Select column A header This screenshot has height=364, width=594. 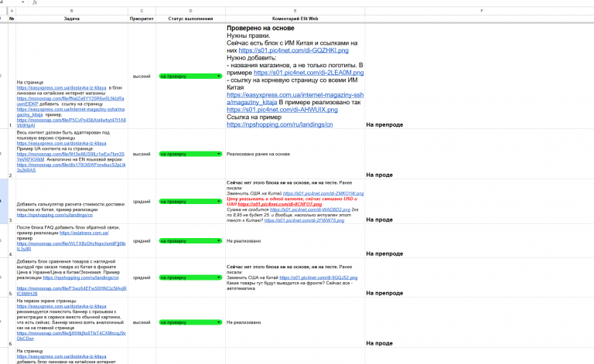tap(12, 11)
